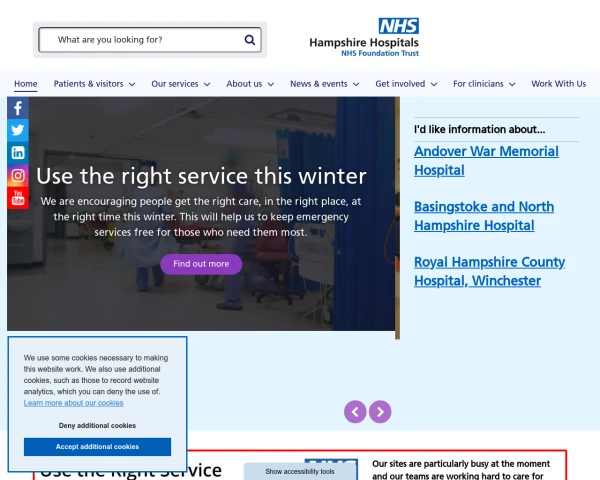
Task: Click the NHS Hampshire Hospitals logo
Action: tap(364, 38)
